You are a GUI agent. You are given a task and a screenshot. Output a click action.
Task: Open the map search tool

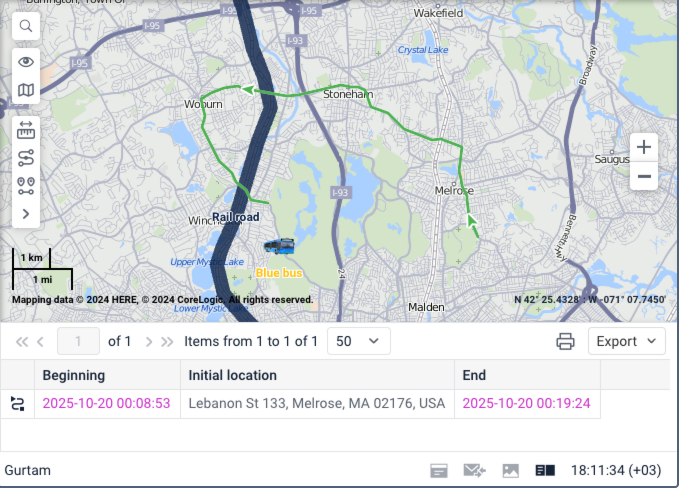(x=26, y=26)
